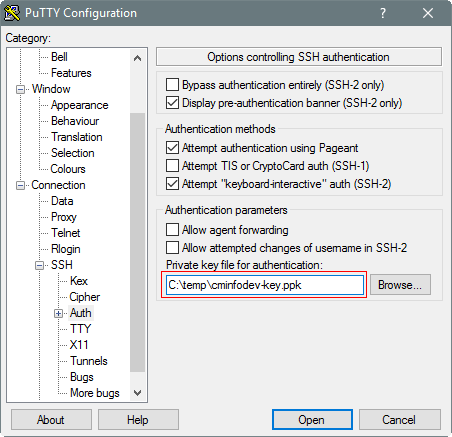This screenshot has height=437, width=452.
Task: Open TTY settings
Action: click(80, 329)
